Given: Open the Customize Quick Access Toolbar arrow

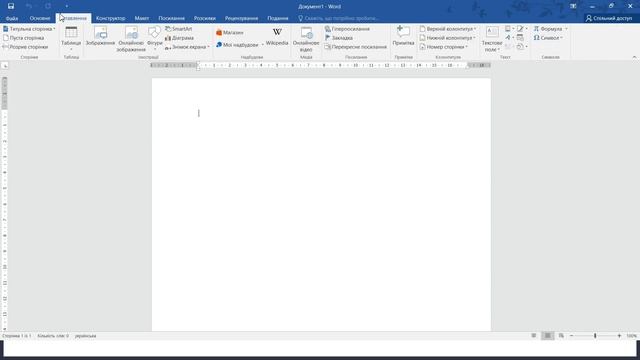Looking at the screenshot, I should pyautogui.click(x=67, y=6).
